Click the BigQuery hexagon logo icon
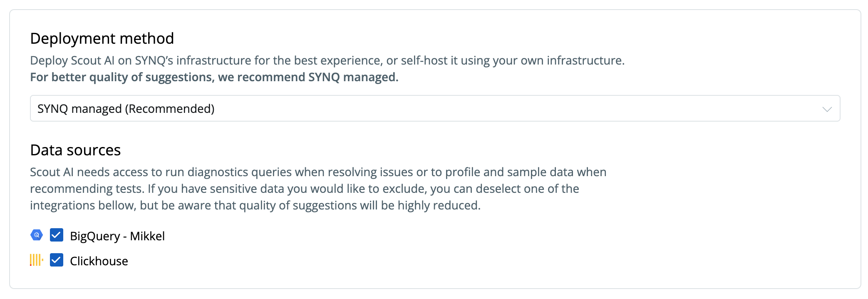 (37, 235)
